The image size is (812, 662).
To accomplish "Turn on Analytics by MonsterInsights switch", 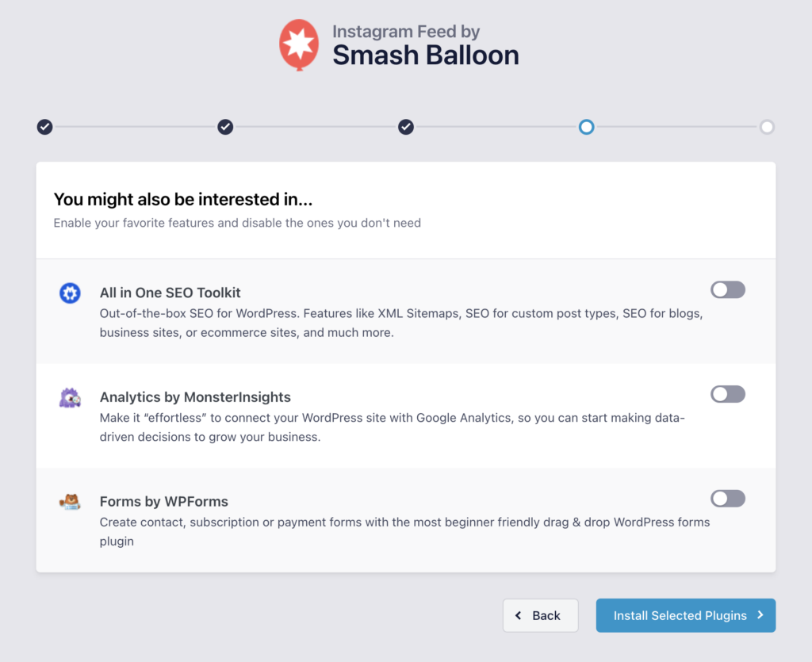I will [728, 394].
